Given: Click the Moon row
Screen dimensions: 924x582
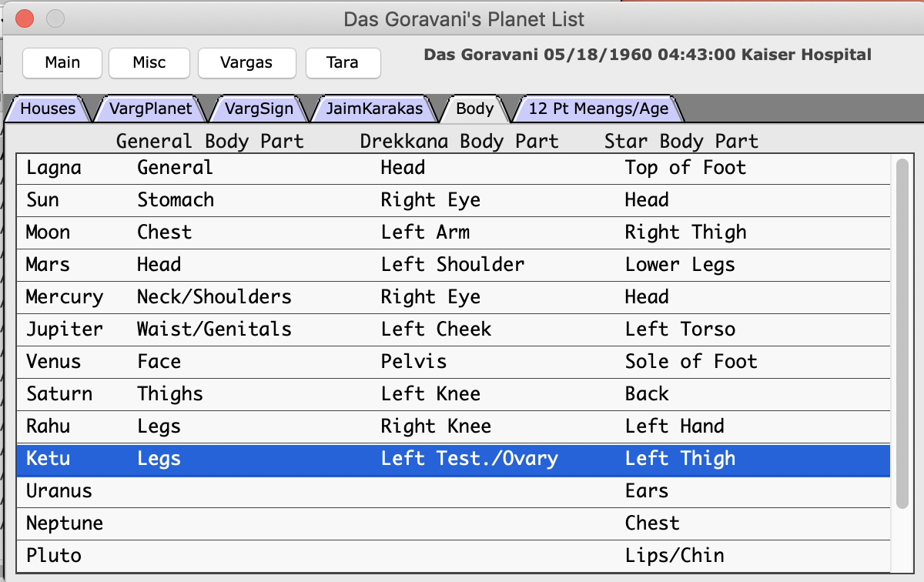Looking at the screenshot, I should [x=453, y=232].
